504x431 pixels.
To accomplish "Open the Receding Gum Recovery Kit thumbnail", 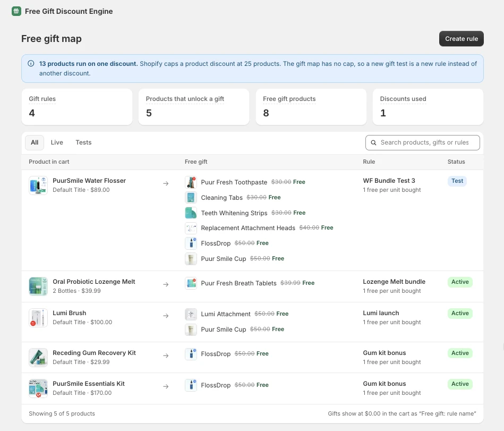I will click(x=38, y=357).
